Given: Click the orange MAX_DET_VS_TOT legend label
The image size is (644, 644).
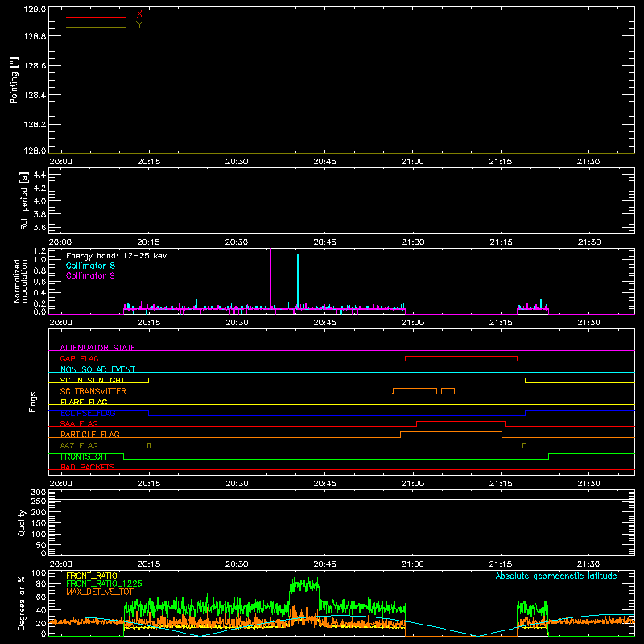Looking at the screenshot, I should tap(100, 592).
